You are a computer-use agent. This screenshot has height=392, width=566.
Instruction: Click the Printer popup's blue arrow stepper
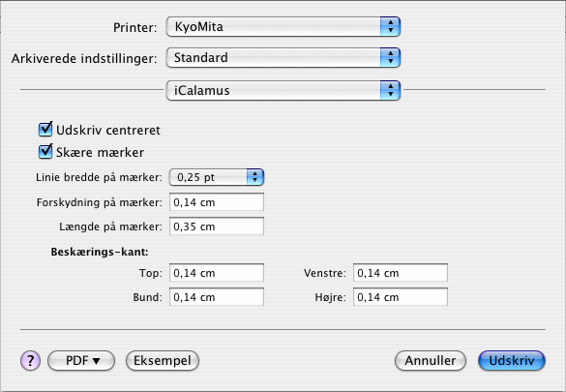(x=390, y=27)
